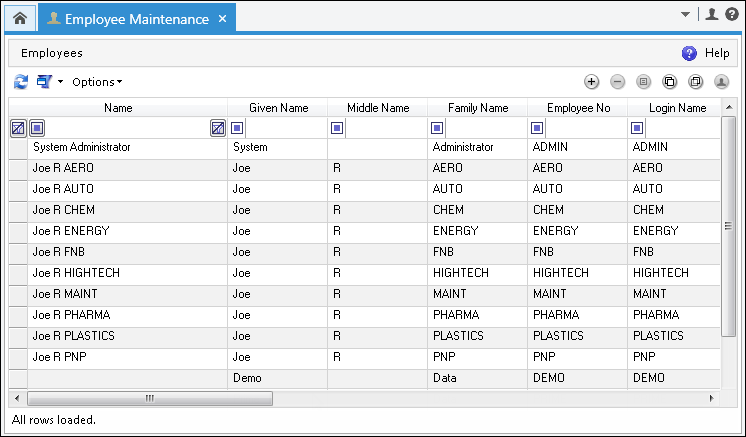The width and height of the screenshot is (746, 437).
Task: Click the DEMO Login Name cell
Action: coord(674,378)
